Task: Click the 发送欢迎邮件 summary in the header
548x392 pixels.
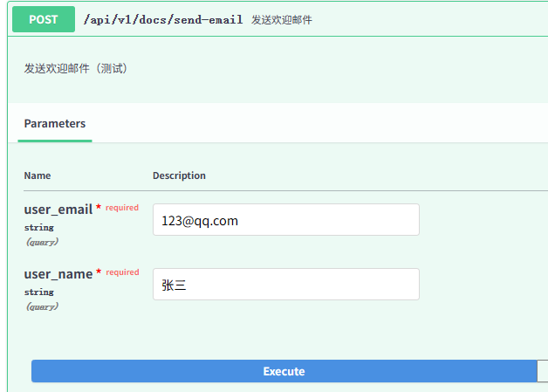Action: [281, 19]
